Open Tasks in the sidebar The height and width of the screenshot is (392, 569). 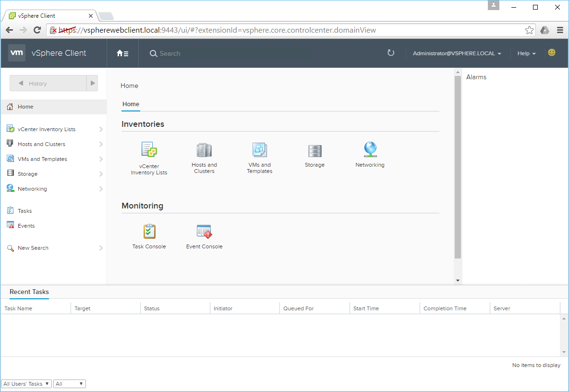[x=24, y=211]
